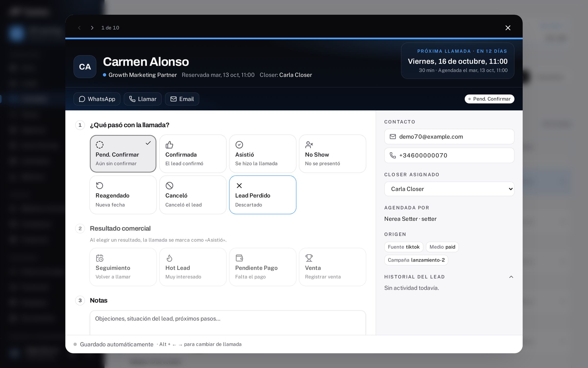
Task: Click the CA avatar badge
Action: 85,67
